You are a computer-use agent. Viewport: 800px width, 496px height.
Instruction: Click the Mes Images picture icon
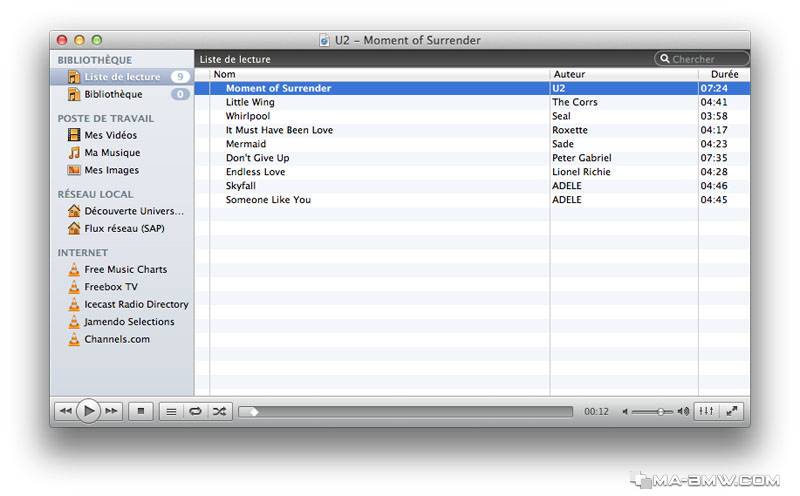(x=74, y=170)
